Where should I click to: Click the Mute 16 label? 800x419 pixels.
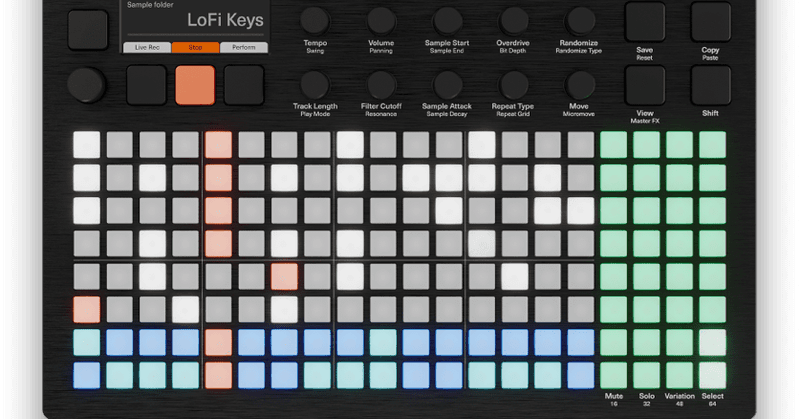click(x=614, y=399)
